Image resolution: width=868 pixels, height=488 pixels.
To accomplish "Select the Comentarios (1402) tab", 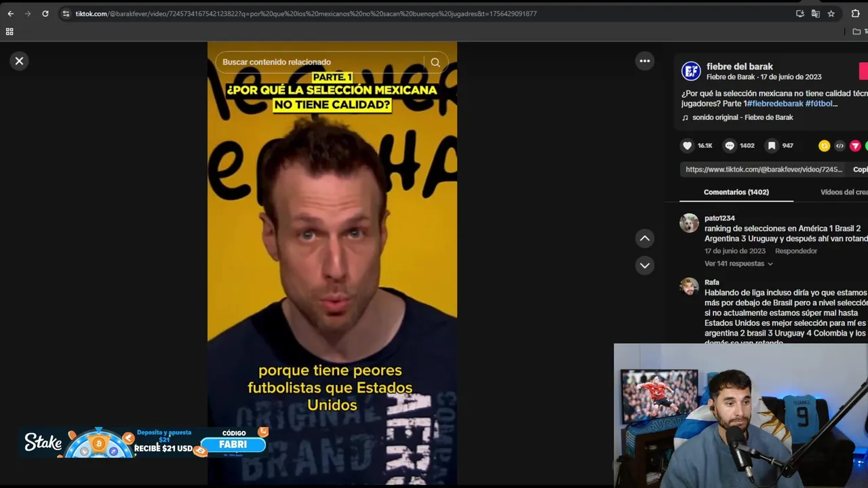I will [x=736, y=192].
